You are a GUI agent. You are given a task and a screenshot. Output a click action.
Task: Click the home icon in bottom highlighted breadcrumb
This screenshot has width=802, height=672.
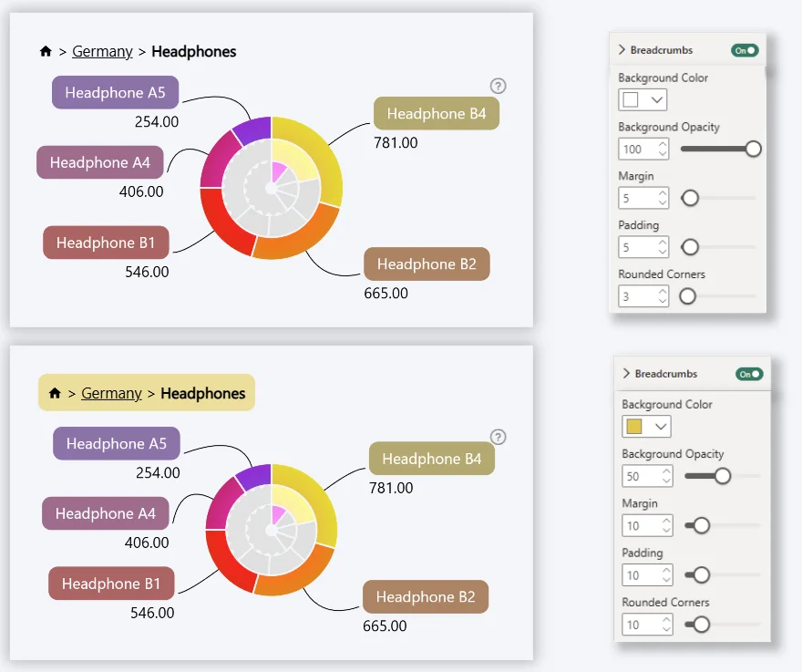click(x=55, y=394)
